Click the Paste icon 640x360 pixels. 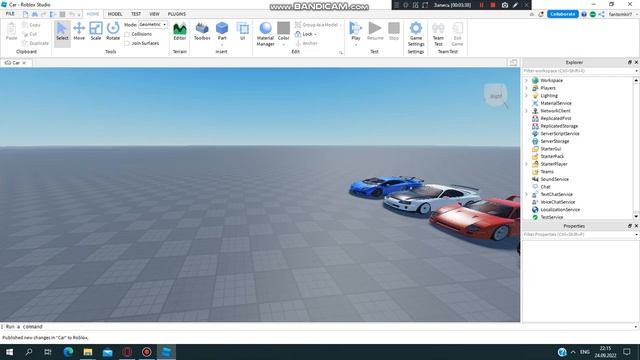pyautogui.click(x=11, y=32)
